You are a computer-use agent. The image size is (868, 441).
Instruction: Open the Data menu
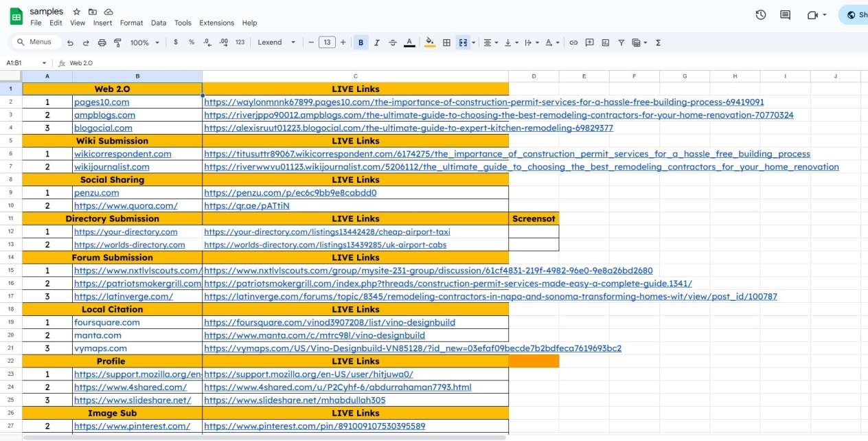(159, 23)
